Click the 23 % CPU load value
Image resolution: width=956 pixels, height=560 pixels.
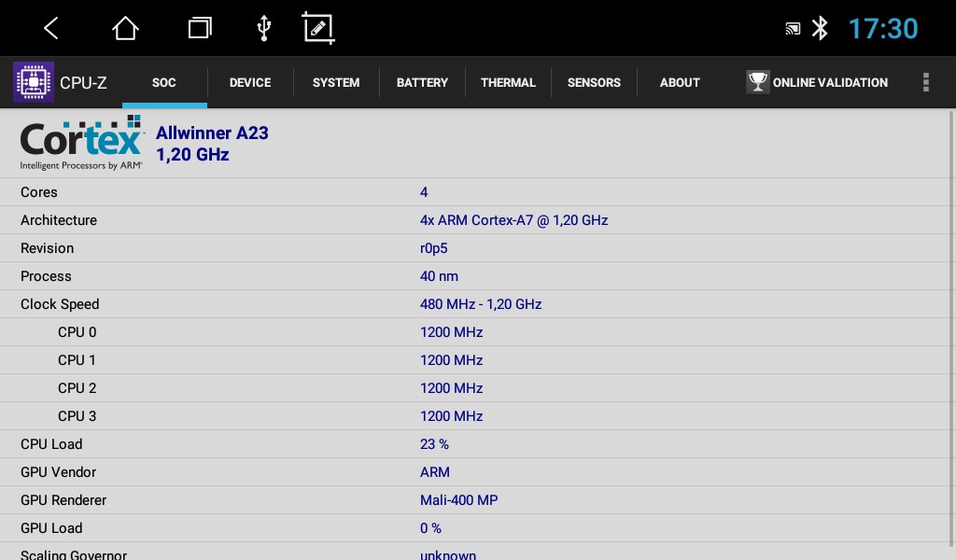(x=434, y=444)
